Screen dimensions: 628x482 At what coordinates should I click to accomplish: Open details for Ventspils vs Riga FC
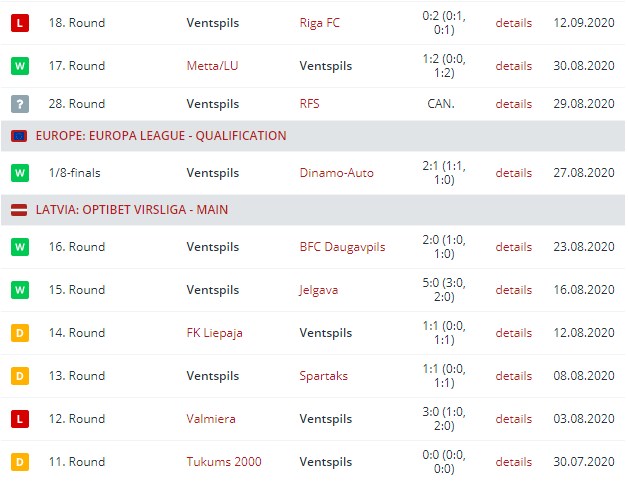click(x=514, y=23)
